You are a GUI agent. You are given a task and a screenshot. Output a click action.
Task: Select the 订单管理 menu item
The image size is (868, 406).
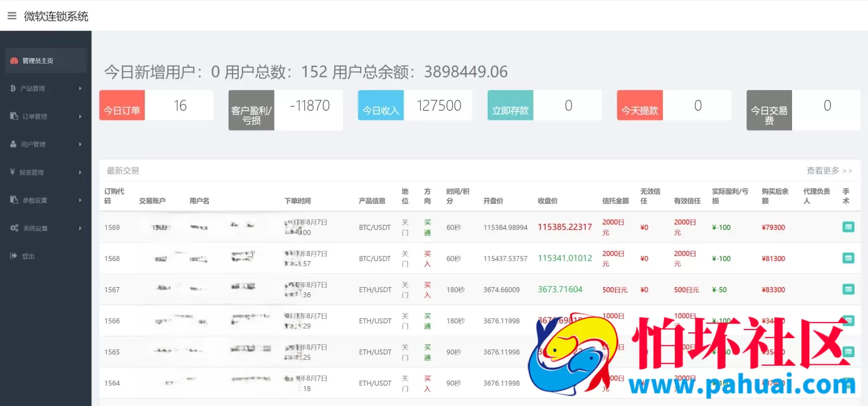click(x=46, y=116)
